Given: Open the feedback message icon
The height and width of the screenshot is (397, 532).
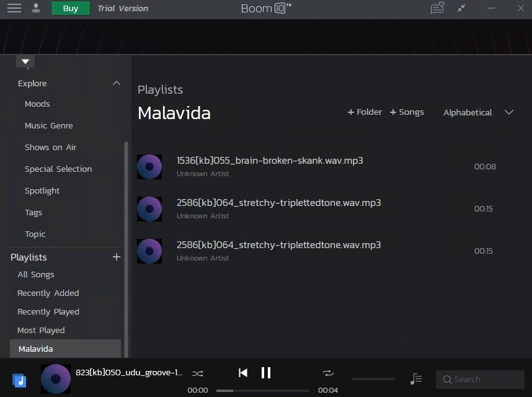Looking at the screenshot, I should pos(437,8).
